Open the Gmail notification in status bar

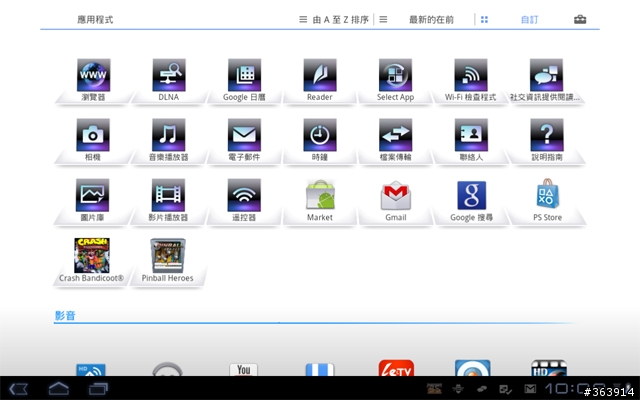[x=529, y=389]
